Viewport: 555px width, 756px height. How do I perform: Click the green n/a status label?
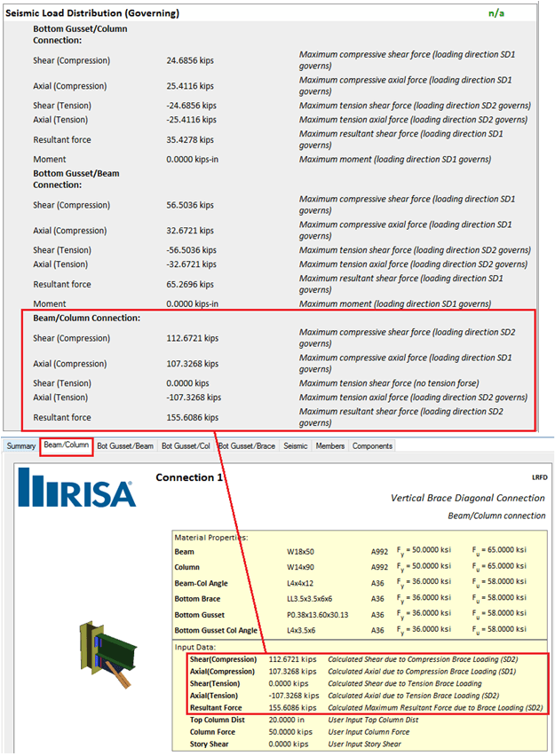[x=497, y=14]
